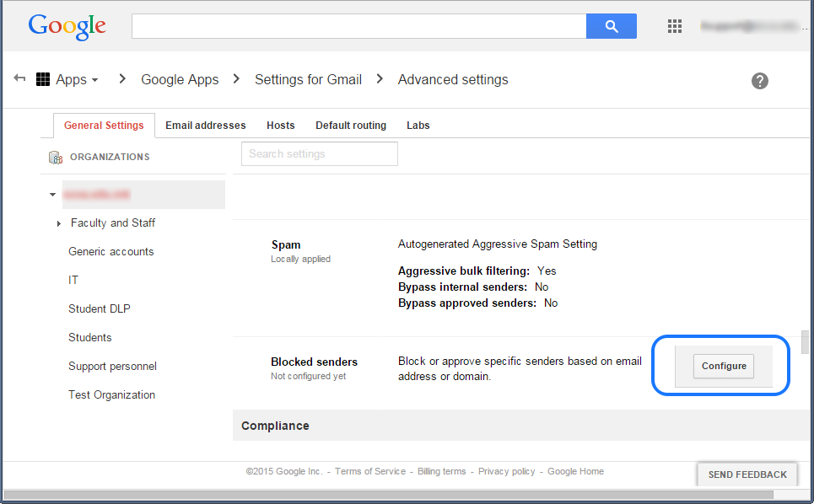Click the SEND FEEDBACK button
The width and height of the screenshot is (814, 504).
[x=747, y=475]
